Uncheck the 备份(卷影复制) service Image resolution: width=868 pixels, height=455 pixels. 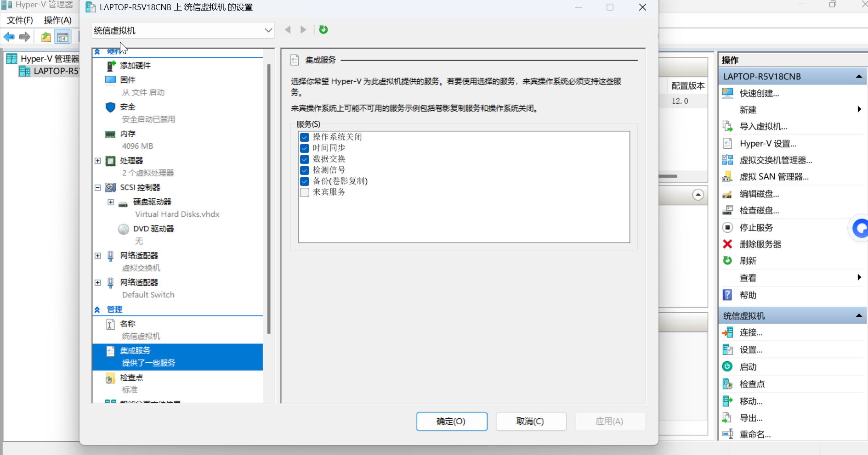pyautogui.click(x=304, y=181)
